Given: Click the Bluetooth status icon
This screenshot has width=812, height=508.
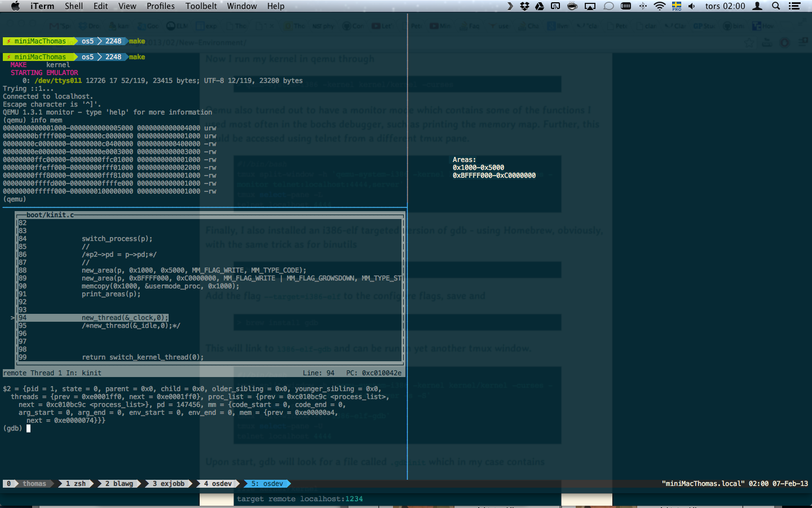Looking at the screenshot, I should point(643,6).
